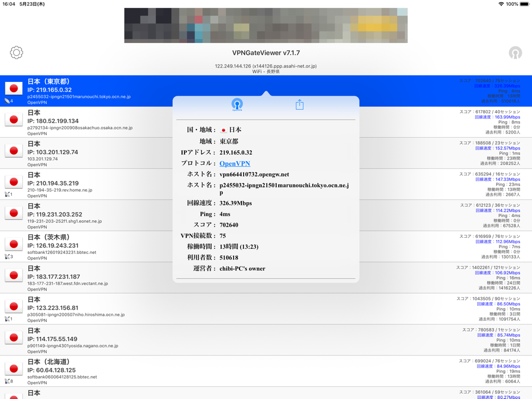Screen dimensions: 532x399
Task: Select server IP: 114.175.55.149
Action: point(52,339)
